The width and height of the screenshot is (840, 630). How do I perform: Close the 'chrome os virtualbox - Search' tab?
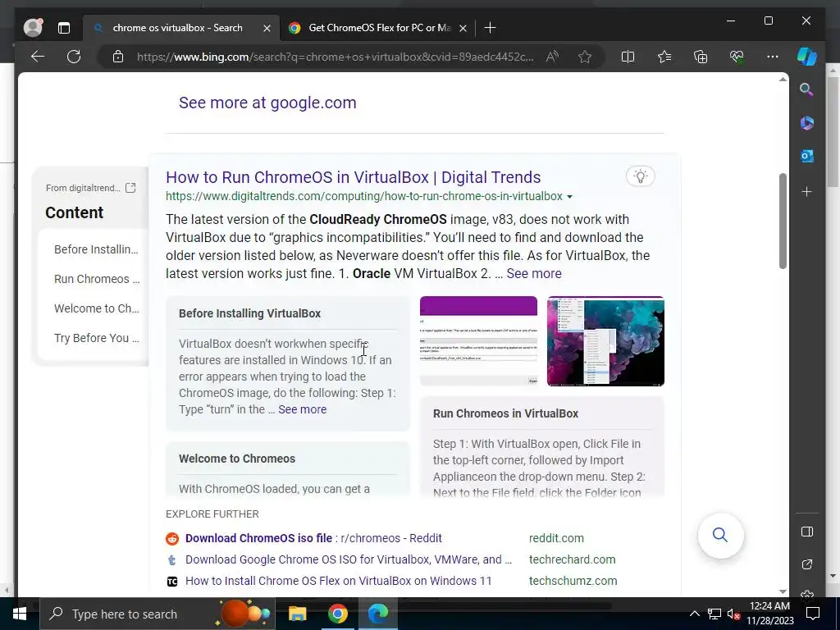[267, 28]
